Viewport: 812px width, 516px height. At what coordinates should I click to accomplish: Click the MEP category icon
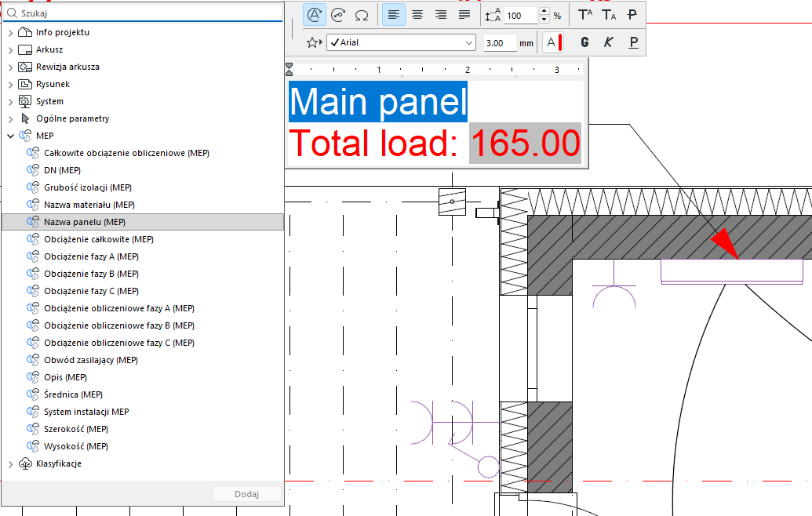pyautogui.click(x=25, y=136)
